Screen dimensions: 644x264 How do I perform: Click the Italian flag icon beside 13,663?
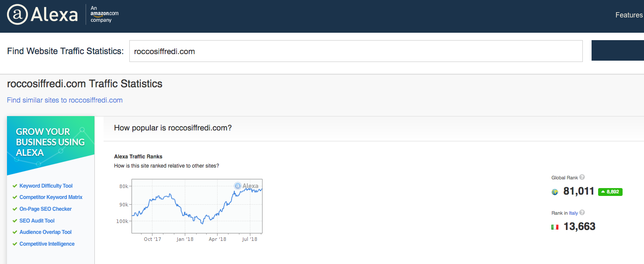pos(555,227)
